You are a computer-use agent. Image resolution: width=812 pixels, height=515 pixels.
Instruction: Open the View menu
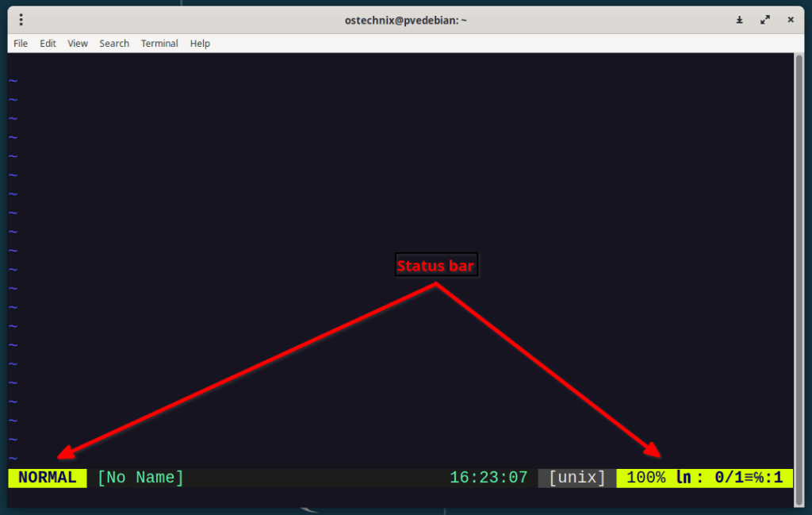[x=77, y=44]
